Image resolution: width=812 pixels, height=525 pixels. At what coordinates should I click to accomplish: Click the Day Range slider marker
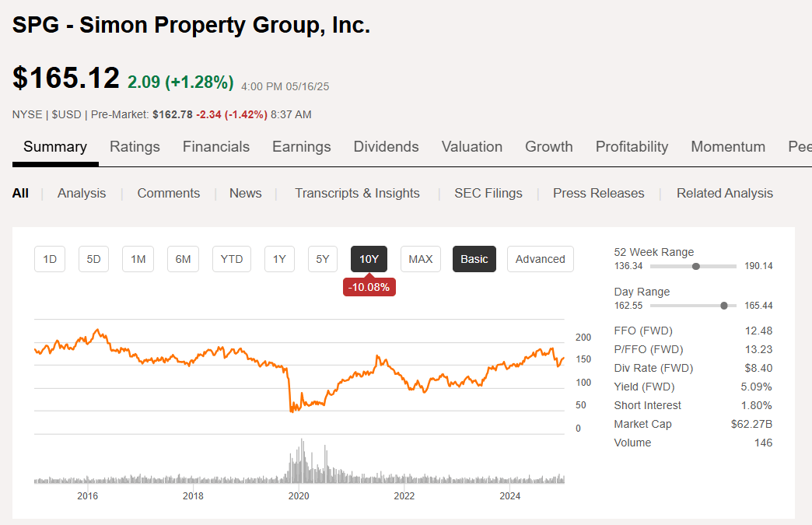723,306
